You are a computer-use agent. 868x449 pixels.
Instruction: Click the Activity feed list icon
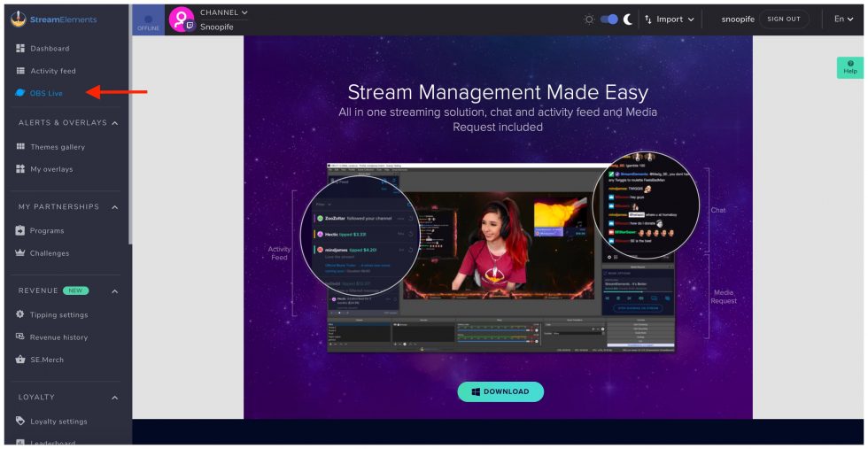(x=20, y=71)
